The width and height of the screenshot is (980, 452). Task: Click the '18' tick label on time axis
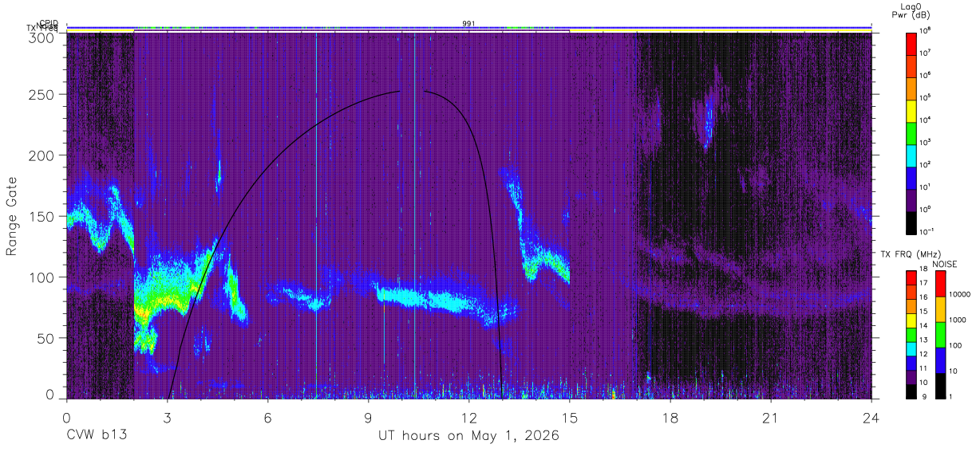tap(670, 418)
